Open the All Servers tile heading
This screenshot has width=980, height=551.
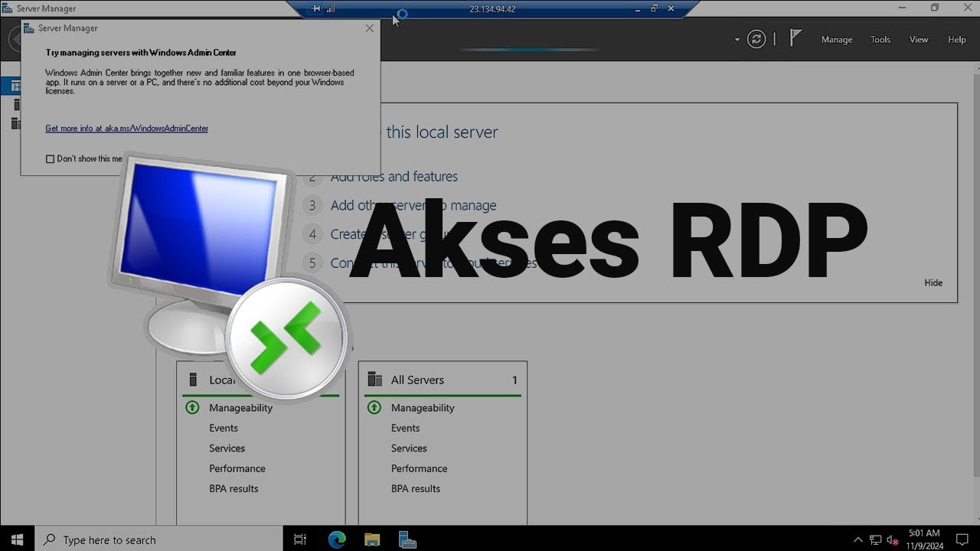pos(417,380)
